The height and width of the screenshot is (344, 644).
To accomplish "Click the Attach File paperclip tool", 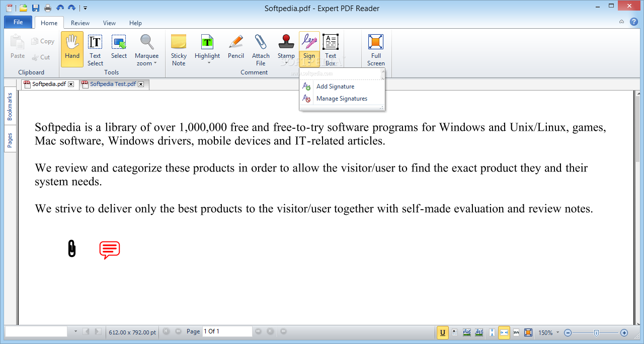I will coord(261,49).
